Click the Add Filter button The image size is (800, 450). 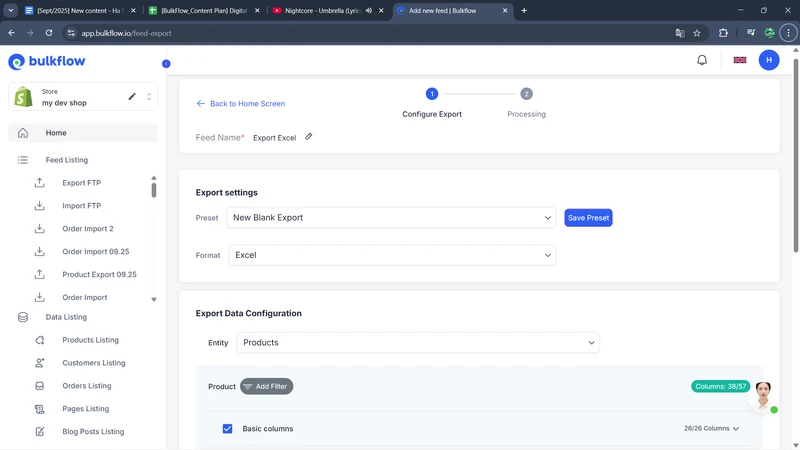[x=266, y=386]
